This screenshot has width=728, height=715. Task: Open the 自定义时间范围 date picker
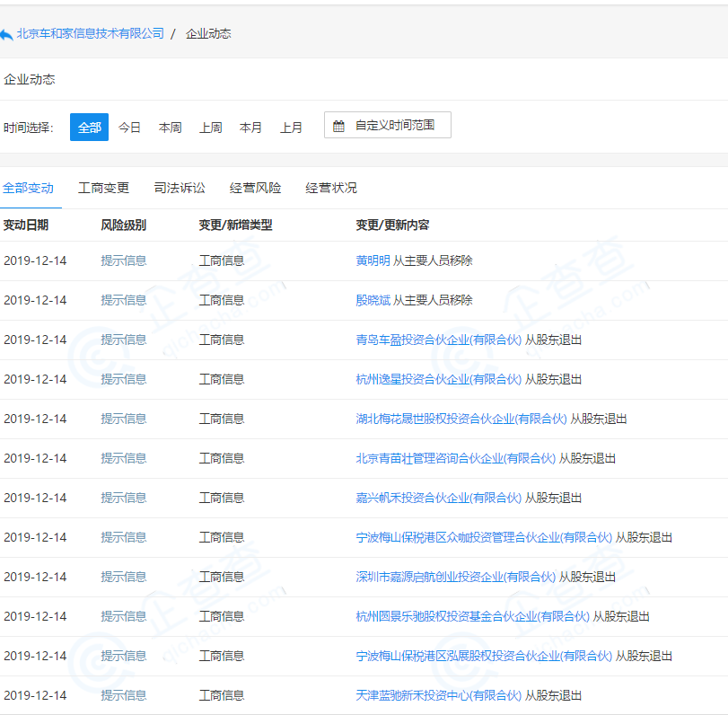tap(387, 125)
